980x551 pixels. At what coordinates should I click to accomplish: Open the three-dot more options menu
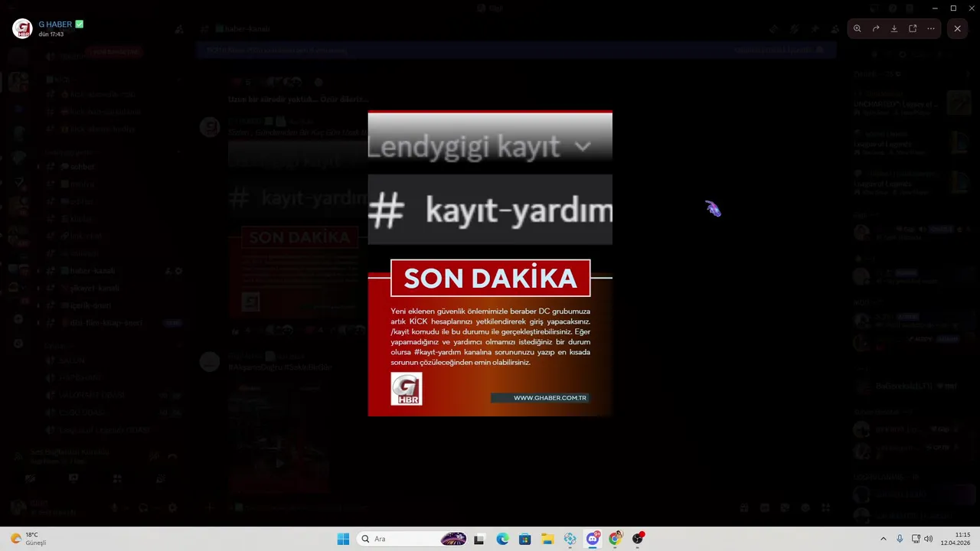click(x=931, y=28)
